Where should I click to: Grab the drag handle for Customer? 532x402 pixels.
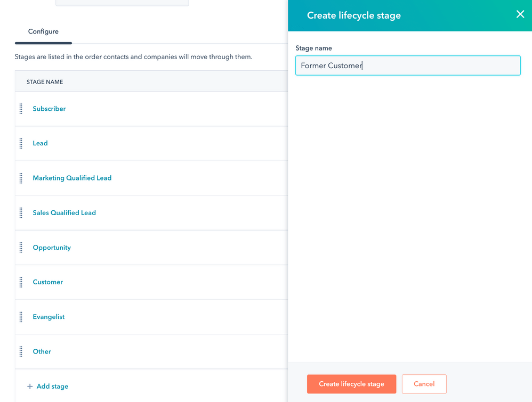click(x=21, y=282)
